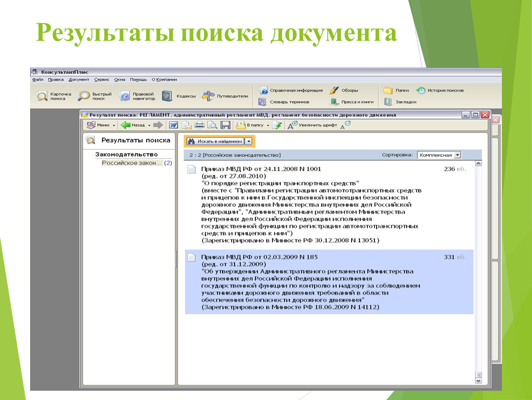Image resolution: width=532 pixels, height=400 pixels.
Task: Click the Искать в найденном button
Action: pyautogui.click(x=215, y=141)
